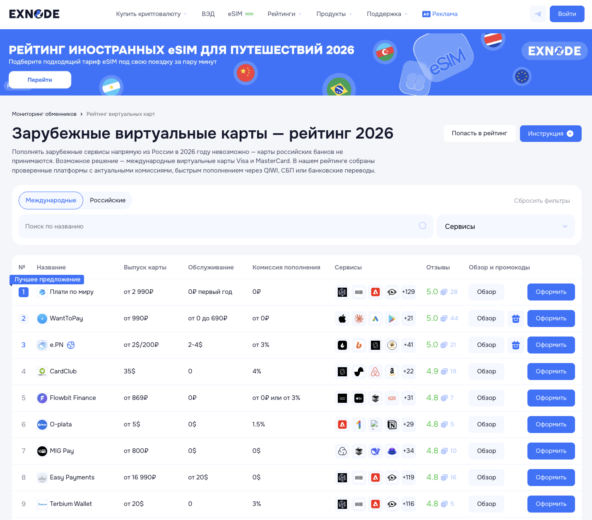Expand the Продукты dropdown menu
This screenshot has width=592, height=520.
click(x=334, y=14)
